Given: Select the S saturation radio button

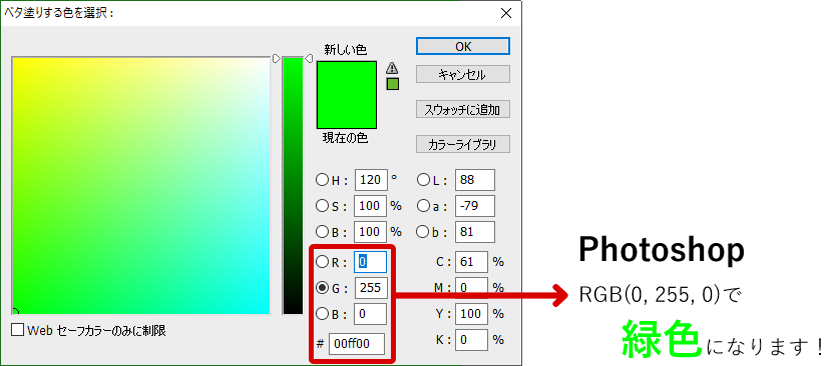Looking at the screenshot, I should [x=321, y=206].
